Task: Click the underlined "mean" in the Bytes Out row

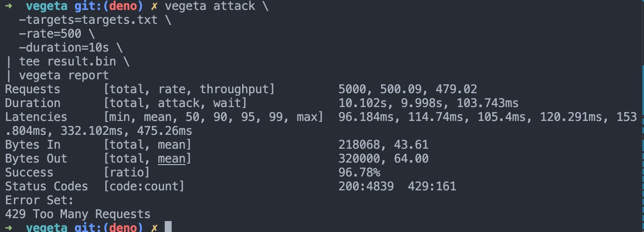Action: pos(171,159)
